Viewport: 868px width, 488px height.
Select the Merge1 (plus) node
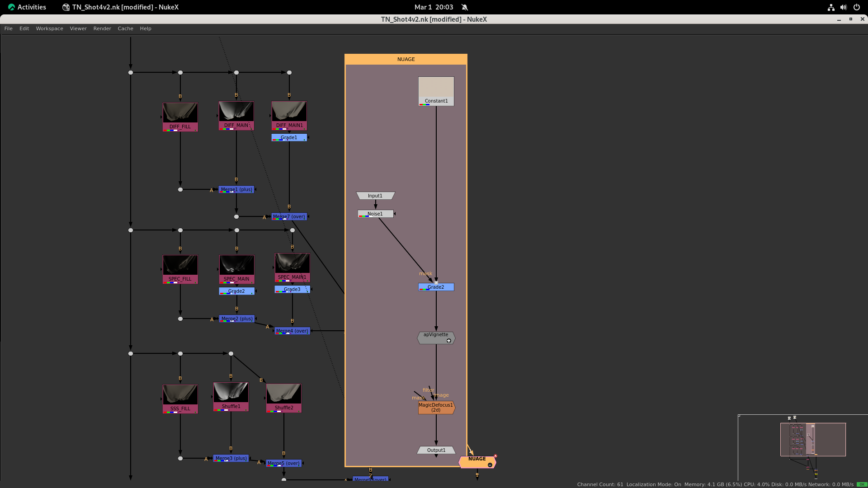[x=236, y=189]
